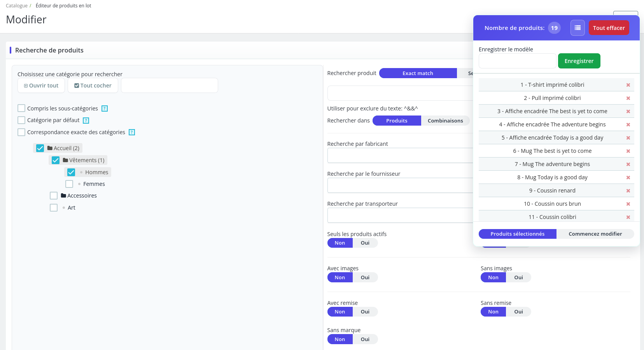The width and height of the screenshot is (644, 350).
Task: Check the Accessoires category
Action: pyautogui.click(x=54, y=196)
